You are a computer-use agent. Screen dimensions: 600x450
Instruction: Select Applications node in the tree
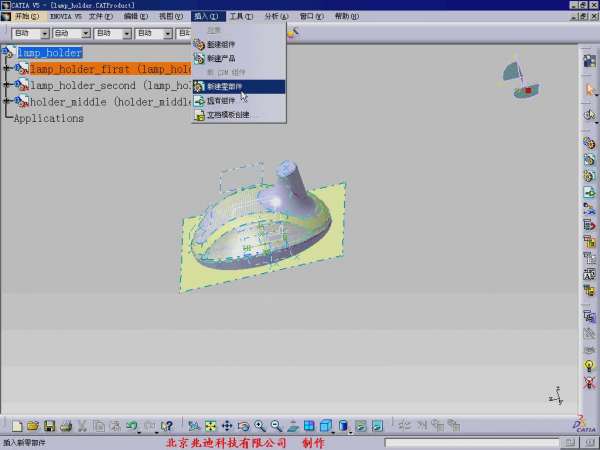49,118
